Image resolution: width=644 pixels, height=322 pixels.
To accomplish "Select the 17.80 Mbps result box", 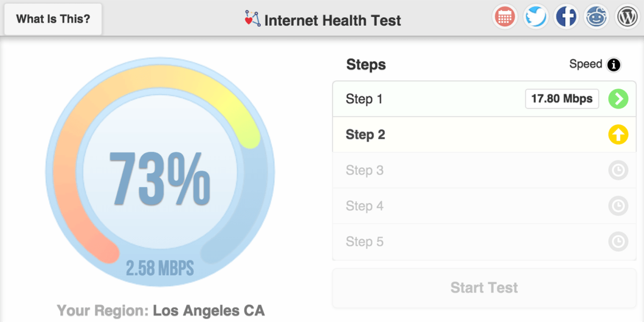I will [x=561, y=99].
